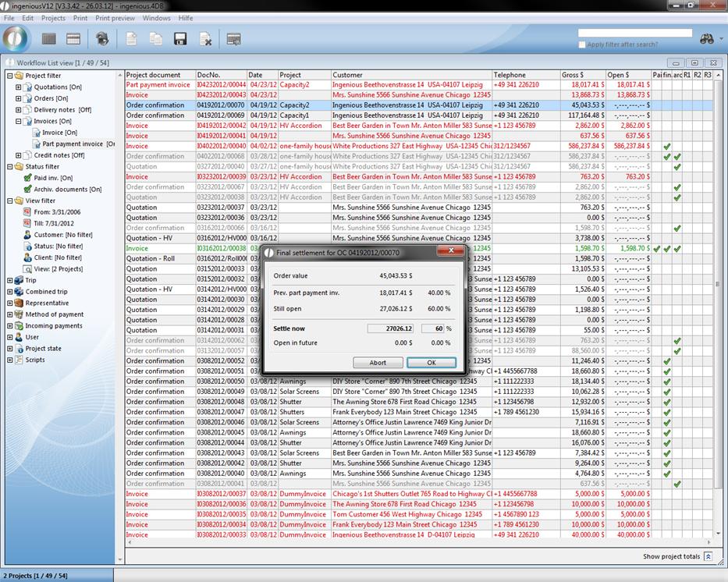Click the Settle now amount field

tap(391, 328)
